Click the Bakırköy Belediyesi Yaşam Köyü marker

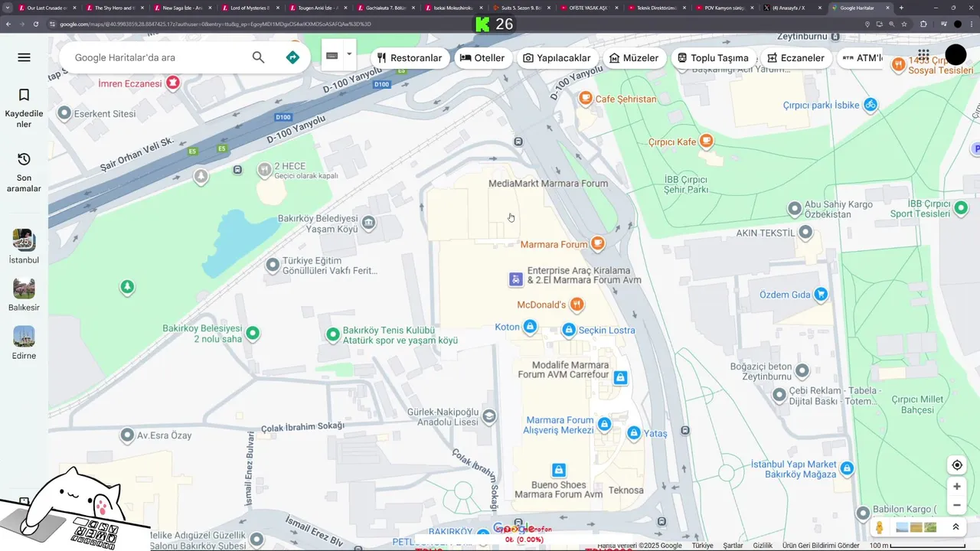click(x=369, y=223)
